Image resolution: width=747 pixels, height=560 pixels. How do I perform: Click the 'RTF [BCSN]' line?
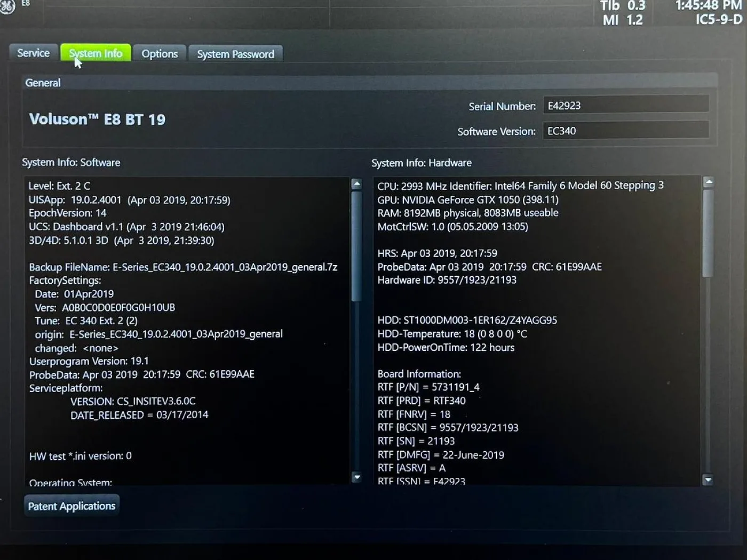point(448,428)
